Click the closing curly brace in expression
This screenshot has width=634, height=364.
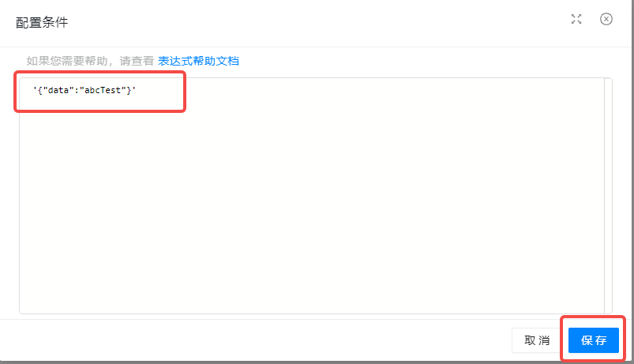[x=129, y=90]
